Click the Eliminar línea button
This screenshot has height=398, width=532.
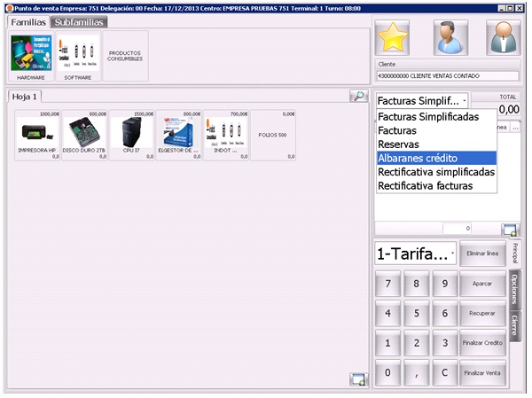click(x=482, y=254)
